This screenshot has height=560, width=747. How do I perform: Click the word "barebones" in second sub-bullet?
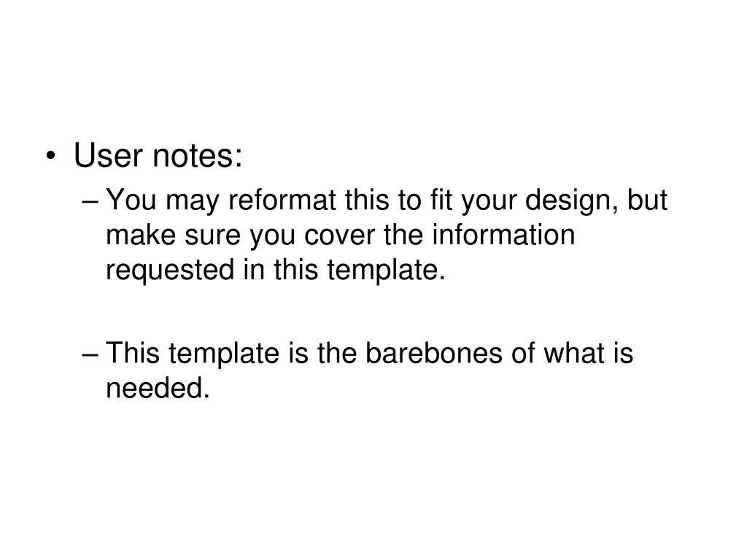[x=433, y=353]
